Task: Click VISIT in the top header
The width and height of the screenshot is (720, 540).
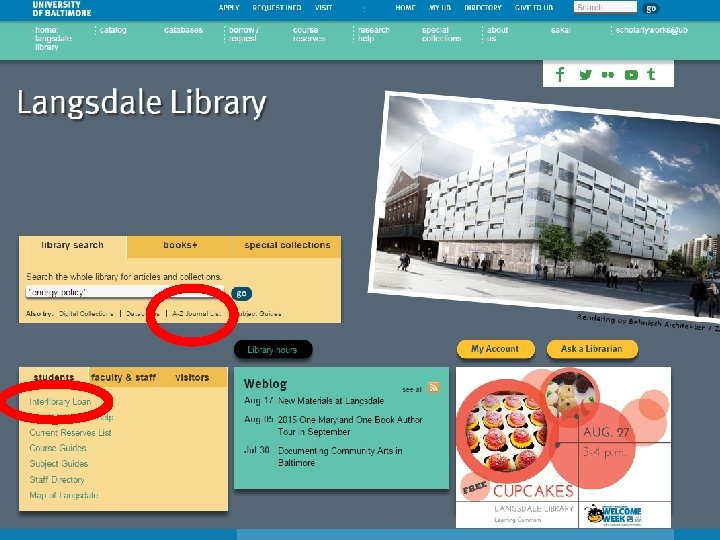Action: [x=323, y=8]
